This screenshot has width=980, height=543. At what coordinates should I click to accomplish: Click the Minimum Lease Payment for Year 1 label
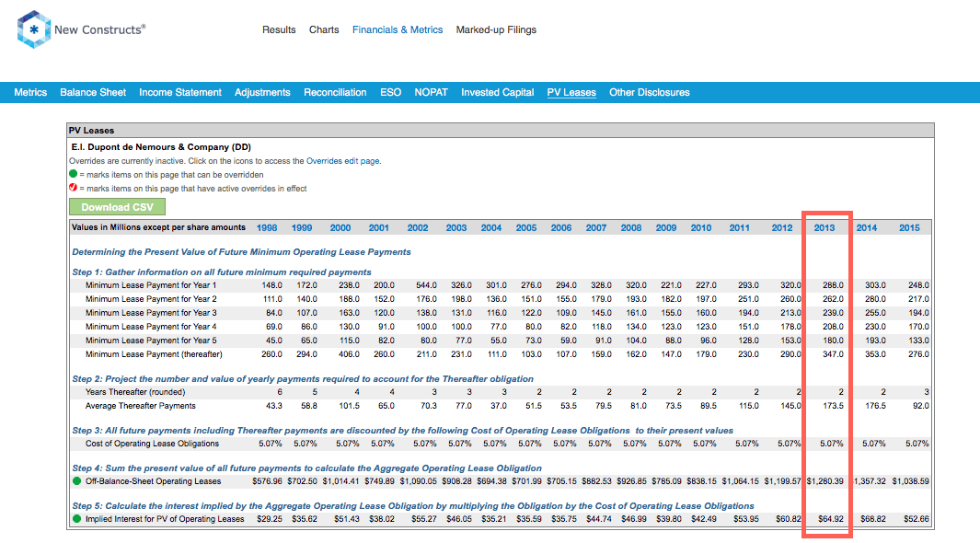coord(151,285)
